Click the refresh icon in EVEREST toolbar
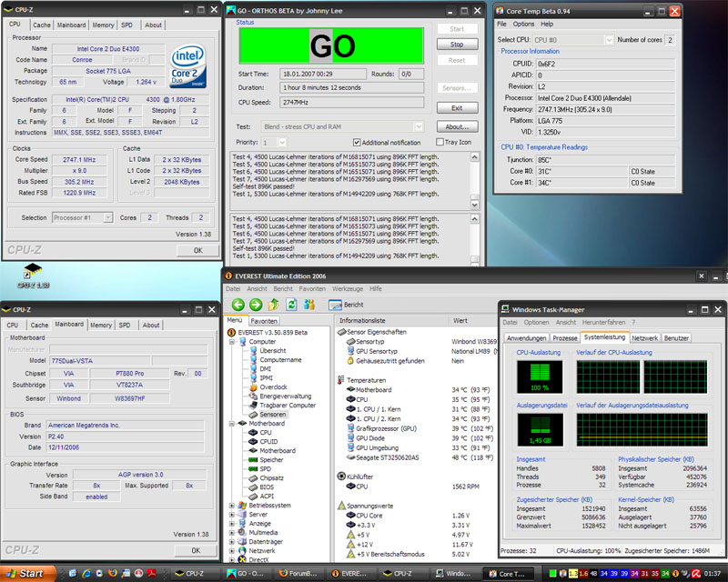This screenshot has width=728, height=582. (x=291, y=305)
